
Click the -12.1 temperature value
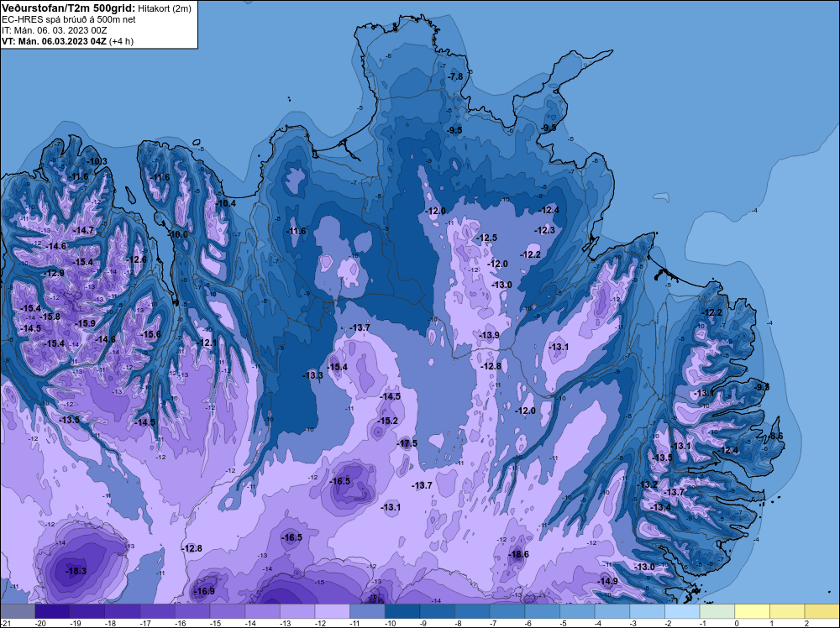pyautogui.click(x=207, y=343)
